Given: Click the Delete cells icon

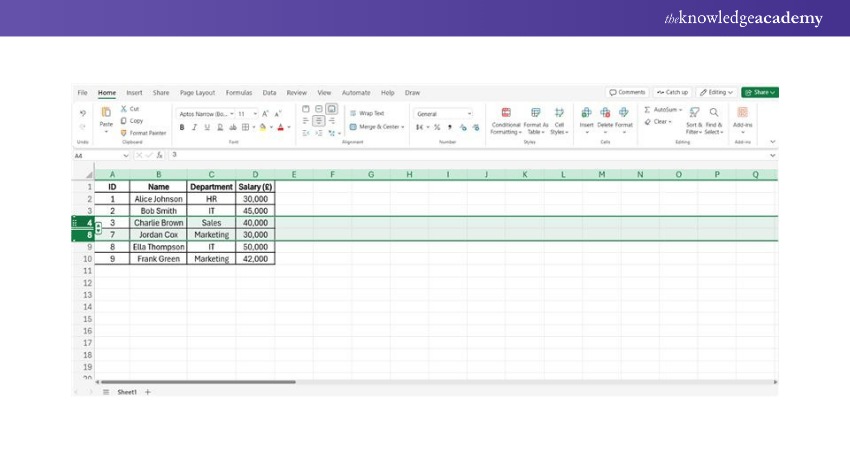Looking at the screenshot, I should [605, 113].
